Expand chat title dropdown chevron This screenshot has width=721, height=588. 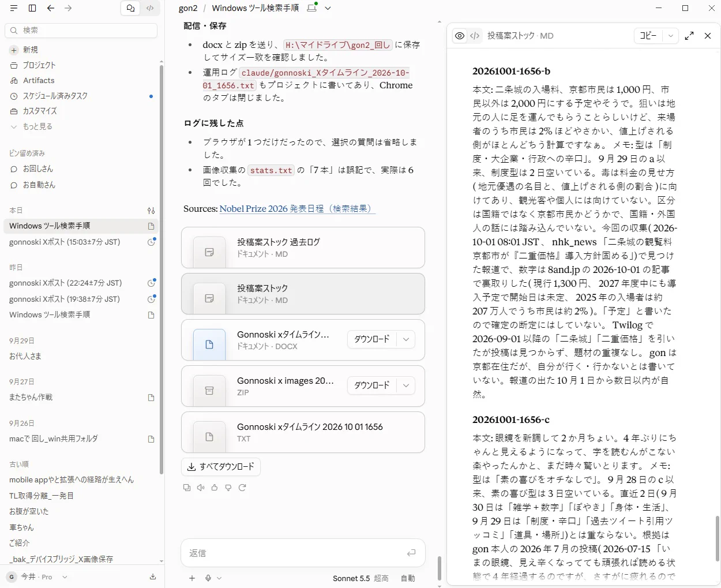tap(328, 8)
